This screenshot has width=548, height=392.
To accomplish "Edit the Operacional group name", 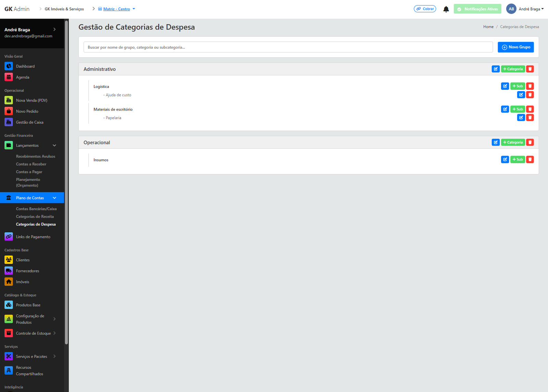I will 496,142.
